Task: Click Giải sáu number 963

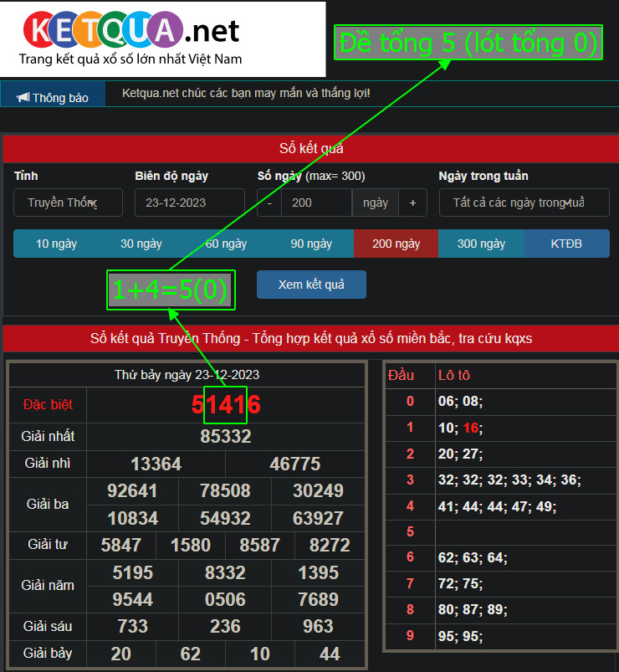Action: coord(318,626)
